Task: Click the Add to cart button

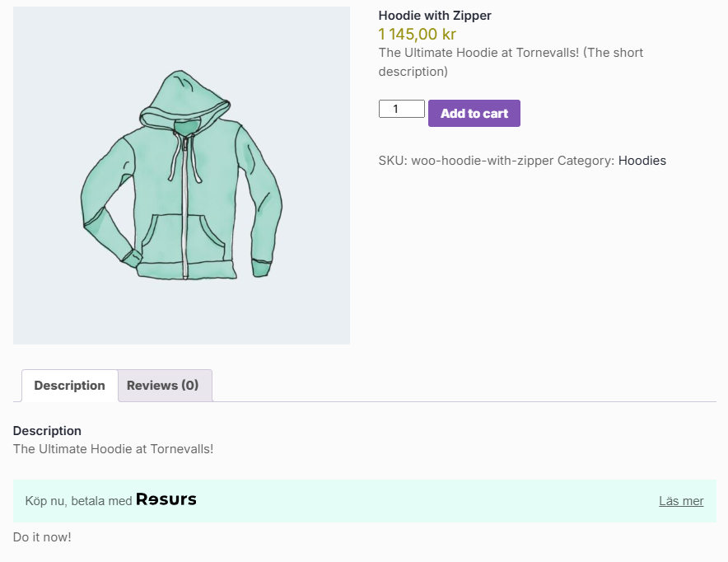Action: [x=474, y=113]
